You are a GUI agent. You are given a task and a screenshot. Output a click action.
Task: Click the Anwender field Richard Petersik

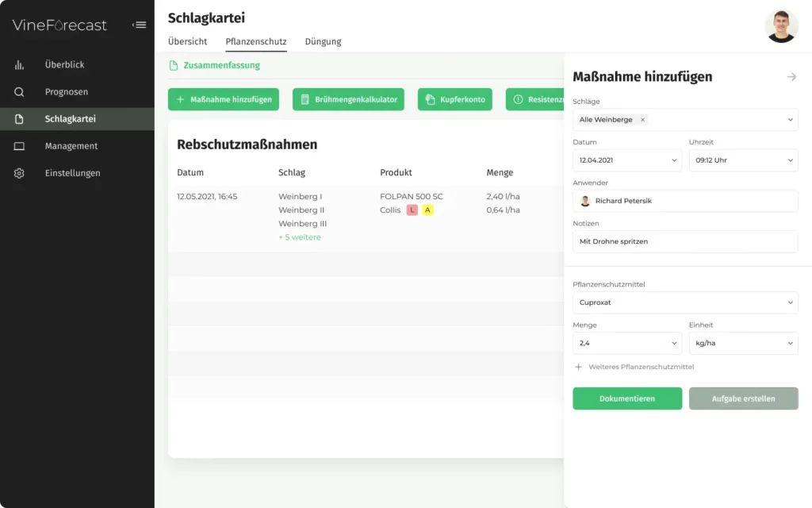(685, 201)
